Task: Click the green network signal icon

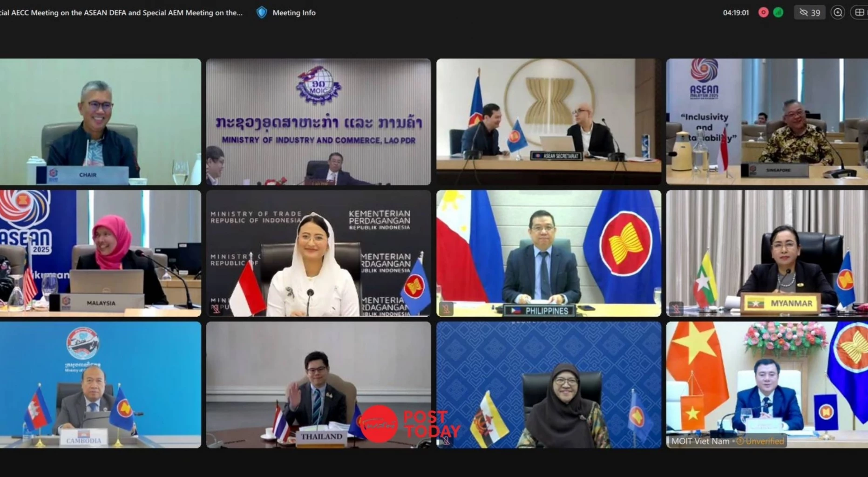Action: (778, 13)
